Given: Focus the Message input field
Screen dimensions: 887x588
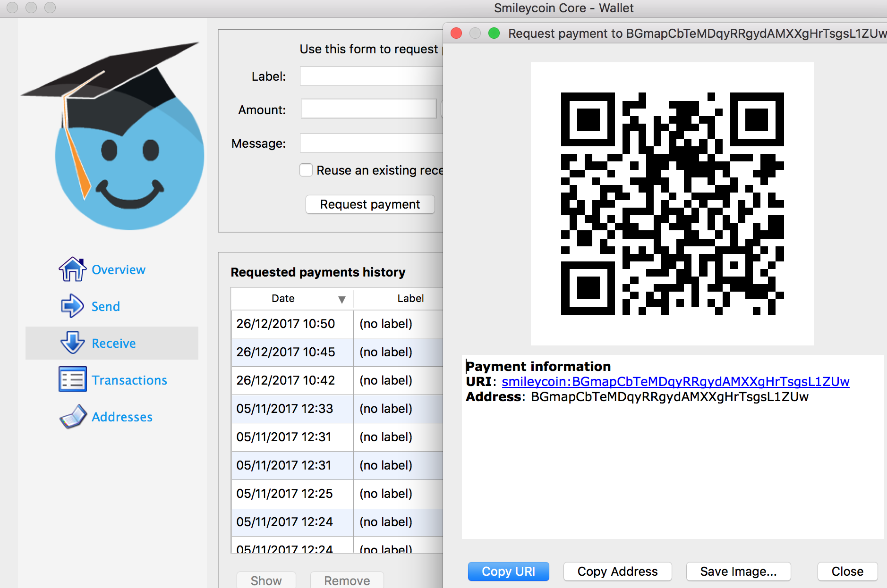Looking at the screenshot, I should coord(371,143).
